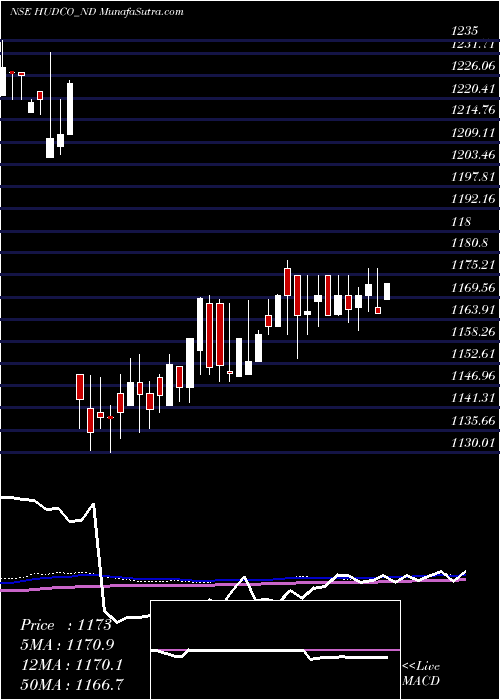
Task: Click inside the MACD inset chart box
Action: [275, 650]
